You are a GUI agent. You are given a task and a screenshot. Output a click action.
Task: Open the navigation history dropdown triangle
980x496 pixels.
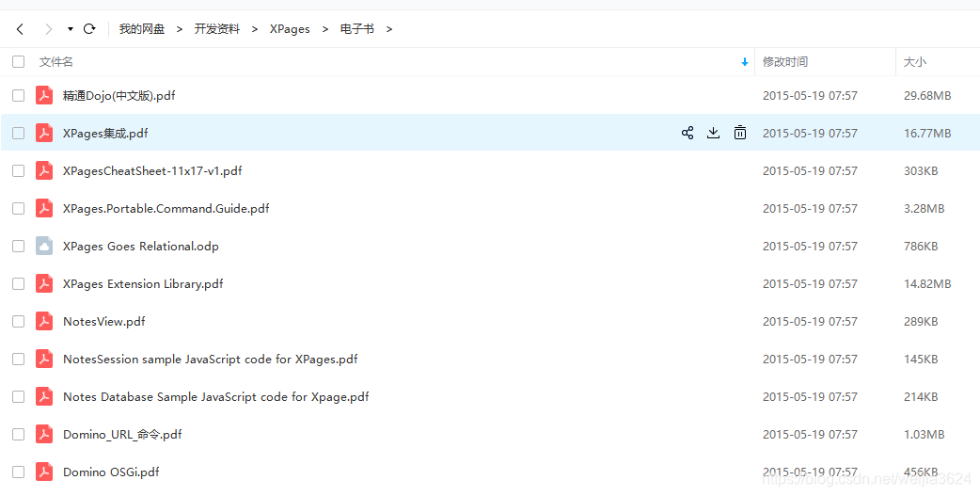pos(70,29)
